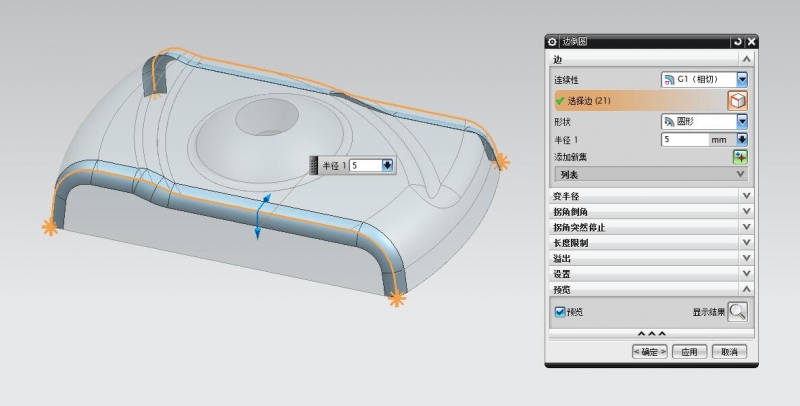Click the 添加新集 add new set icon

(x=741, y=157)
